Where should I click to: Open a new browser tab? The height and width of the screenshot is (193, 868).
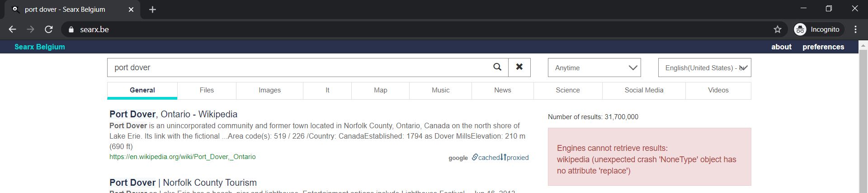(x=152, y=10)
